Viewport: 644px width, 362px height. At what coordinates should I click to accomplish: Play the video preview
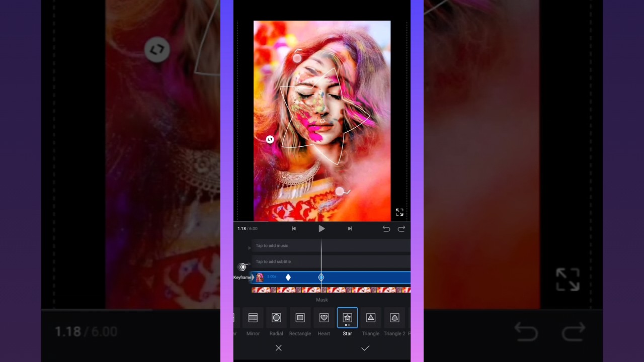(321, 229)
